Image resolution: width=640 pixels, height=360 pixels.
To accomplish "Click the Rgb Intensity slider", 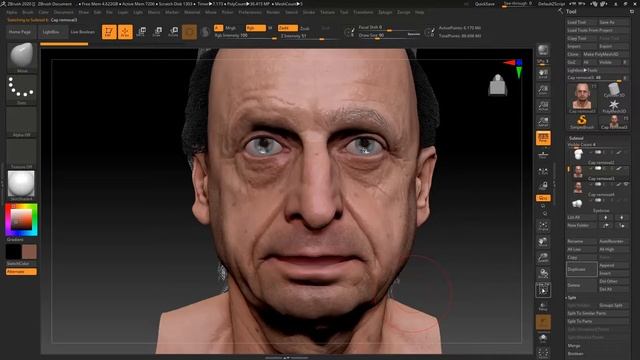I will (x=245, y=36).
